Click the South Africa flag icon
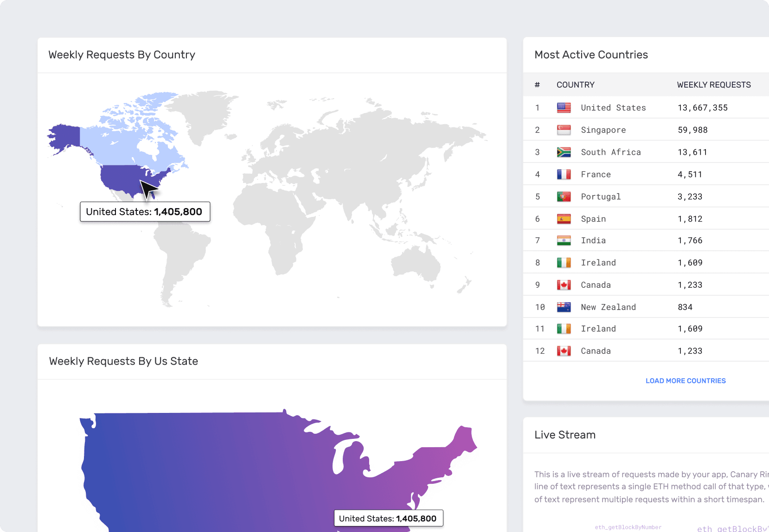Image resolution: width=769 pixels, height=532 pixels. pyautogui.click(x=564, y=152)
